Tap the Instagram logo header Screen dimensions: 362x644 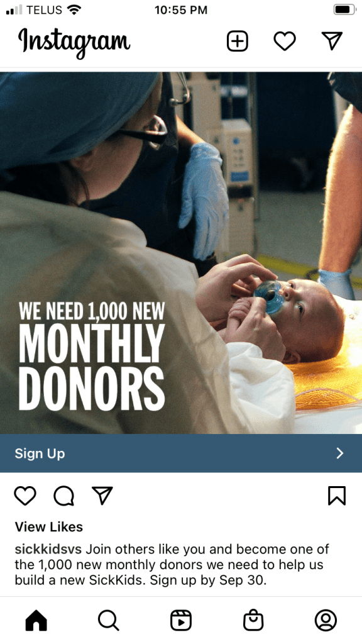[74, 43]
